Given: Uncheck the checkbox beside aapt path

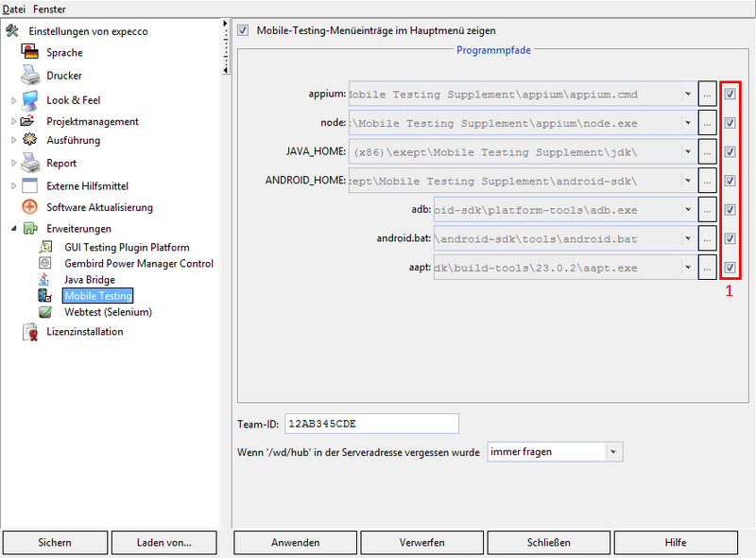Looking at the screenshot, I should (x=729, y=268).
